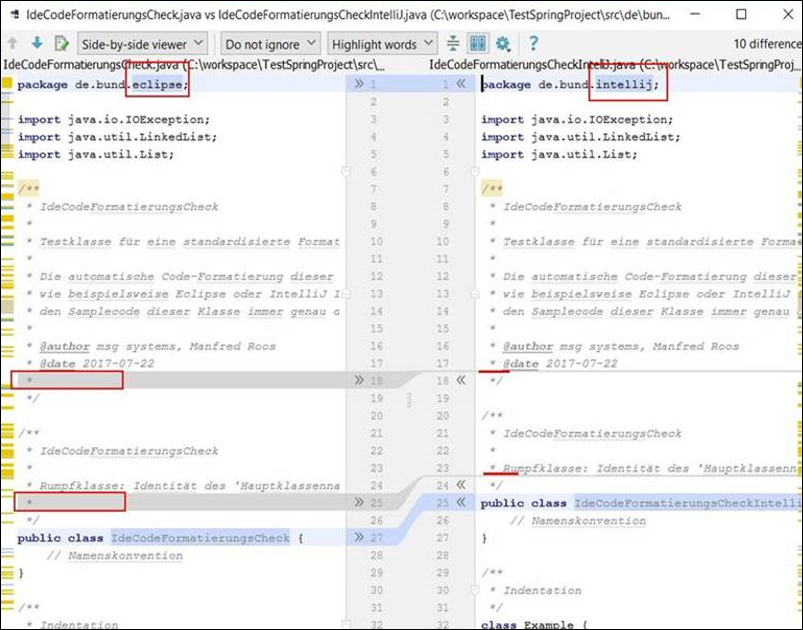
Task: Apply the right line 25 change with the << arrow
Action: point(461,502)
